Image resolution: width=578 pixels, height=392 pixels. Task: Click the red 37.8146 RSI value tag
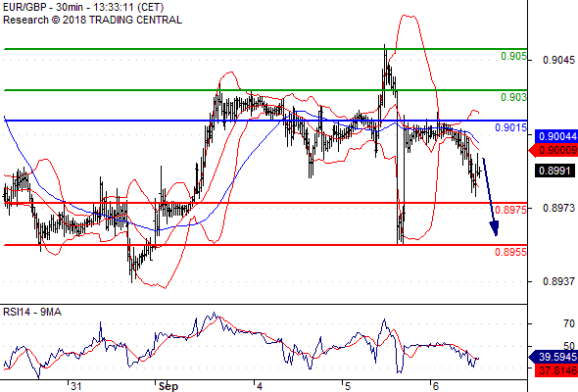[556, 370]
